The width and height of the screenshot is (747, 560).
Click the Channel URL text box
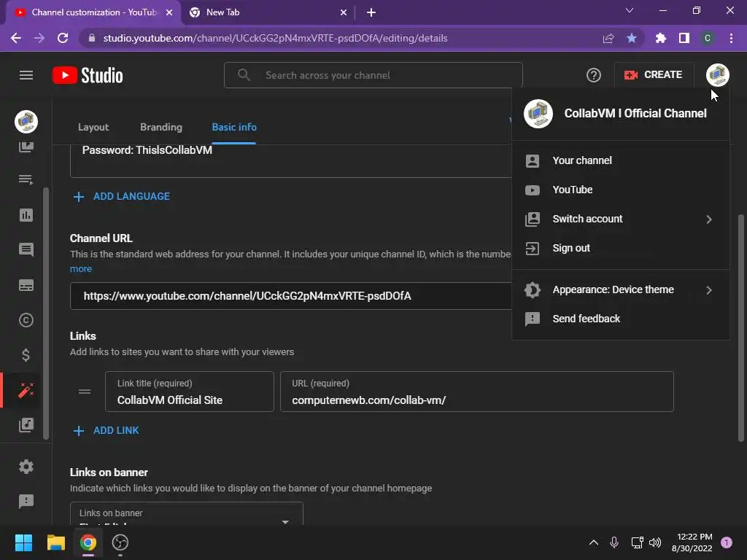pos(290,296)
